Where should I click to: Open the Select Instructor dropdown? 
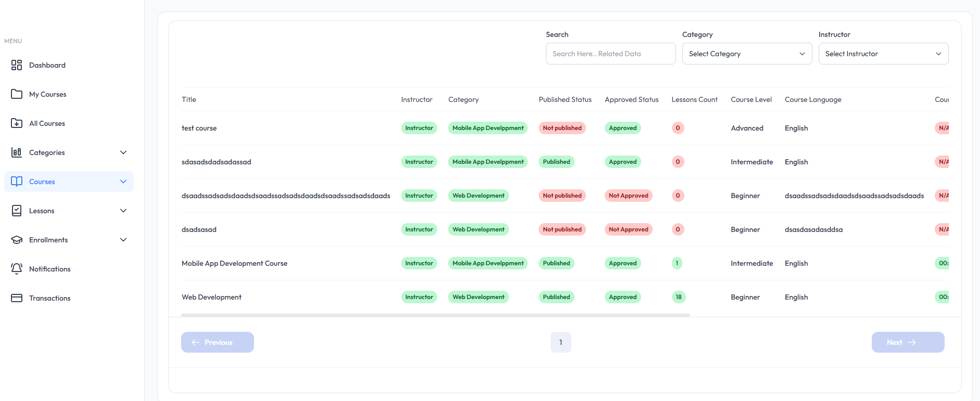(883, 54)
